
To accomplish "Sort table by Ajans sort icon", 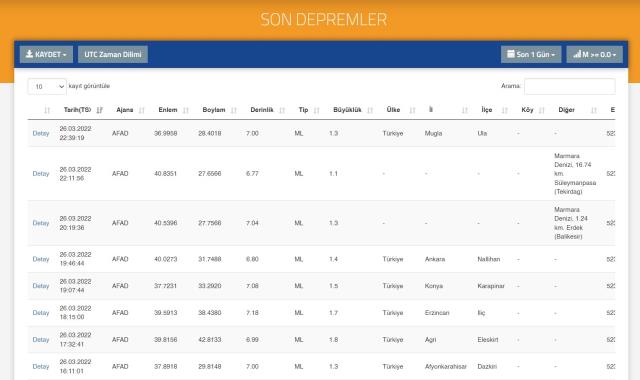I will tap(142, 110).
